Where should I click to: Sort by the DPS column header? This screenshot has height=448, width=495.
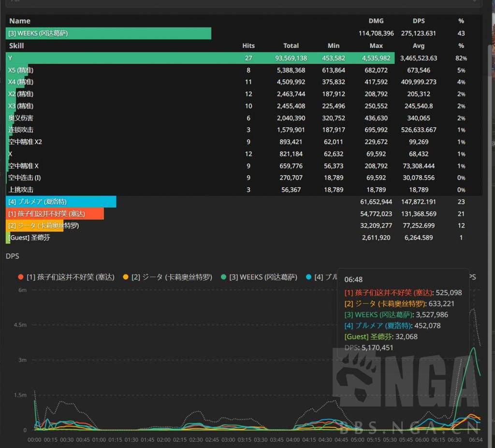click(419, 21)
